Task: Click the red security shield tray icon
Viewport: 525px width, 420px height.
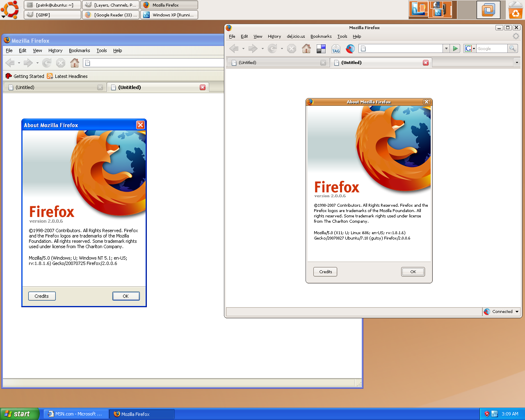Action: [x=487, y=414]
